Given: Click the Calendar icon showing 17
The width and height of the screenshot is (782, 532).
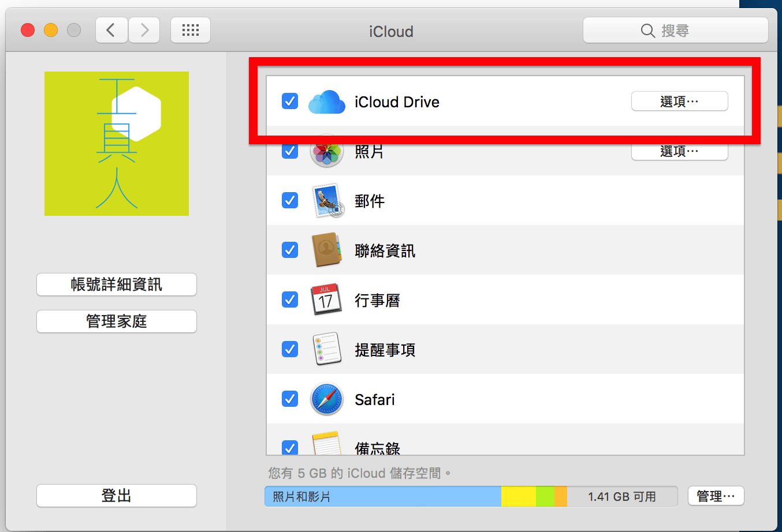Looking at the screenshot, I should coord(326,299).
